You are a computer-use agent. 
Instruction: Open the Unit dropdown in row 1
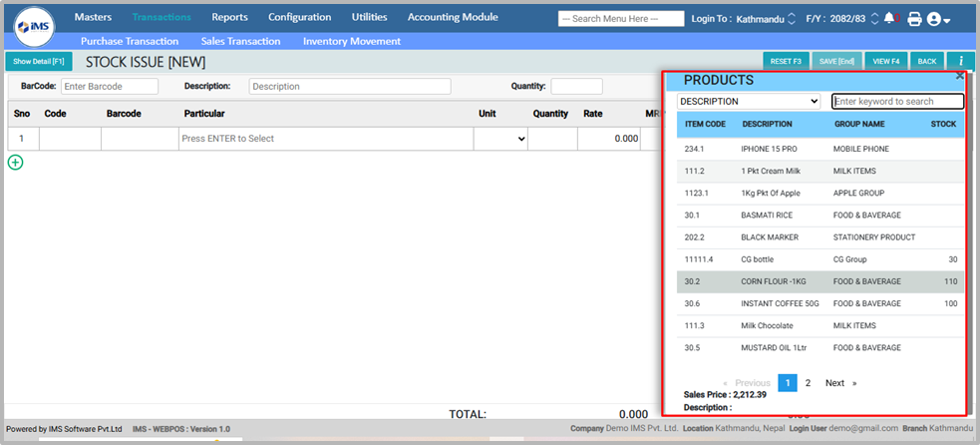tap(500, 139)
